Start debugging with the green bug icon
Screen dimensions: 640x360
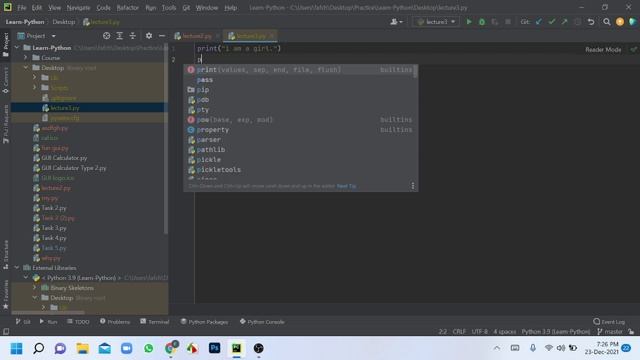pos(482,22)
